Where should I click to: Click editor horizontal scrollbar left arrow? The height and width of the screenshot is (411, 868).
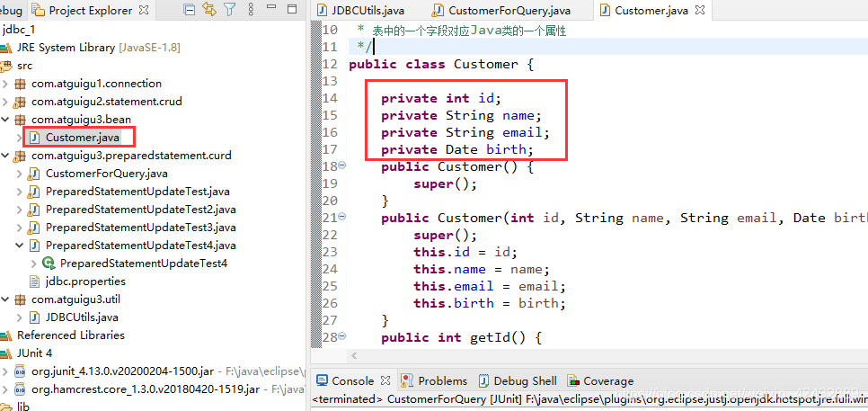click(354, 356)
